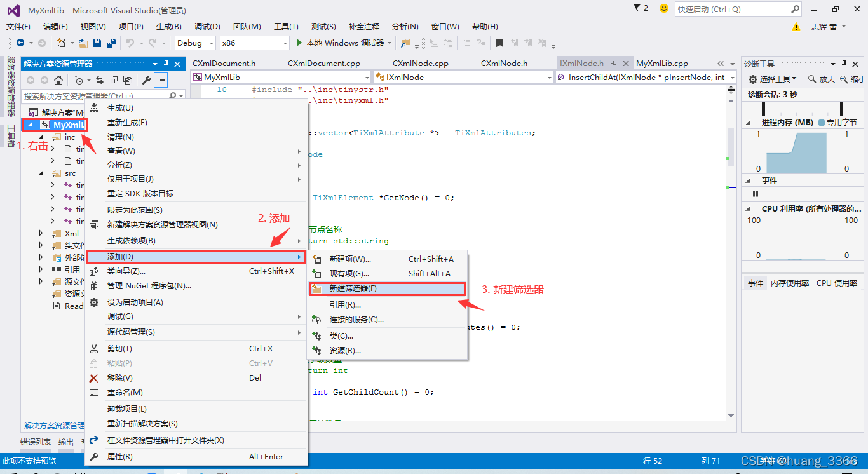Viewport: 868px width, 474px height.
Task: Collapse the MyXmlLib project node arrow
Action: [29, 125]
